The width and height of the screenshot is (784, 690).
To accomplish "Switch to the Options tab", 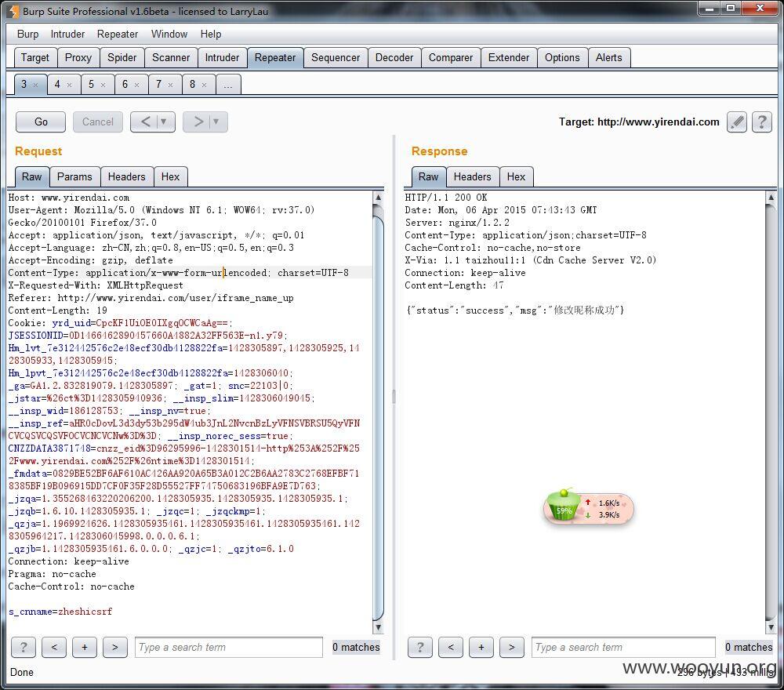I will 562,57.
